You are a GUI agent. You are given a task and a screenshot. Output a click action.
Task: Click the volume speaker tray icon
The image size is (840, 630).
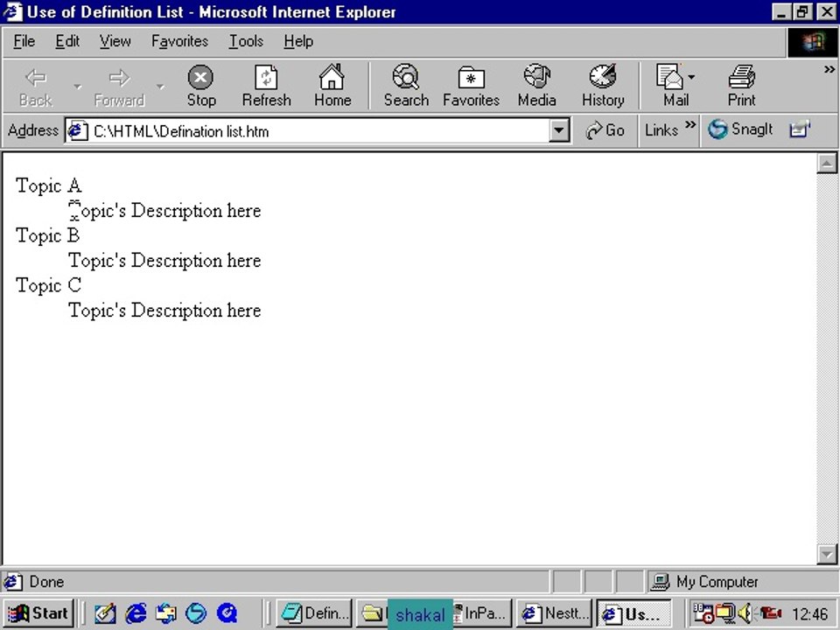pyautogui.click(x=745, y=613)
